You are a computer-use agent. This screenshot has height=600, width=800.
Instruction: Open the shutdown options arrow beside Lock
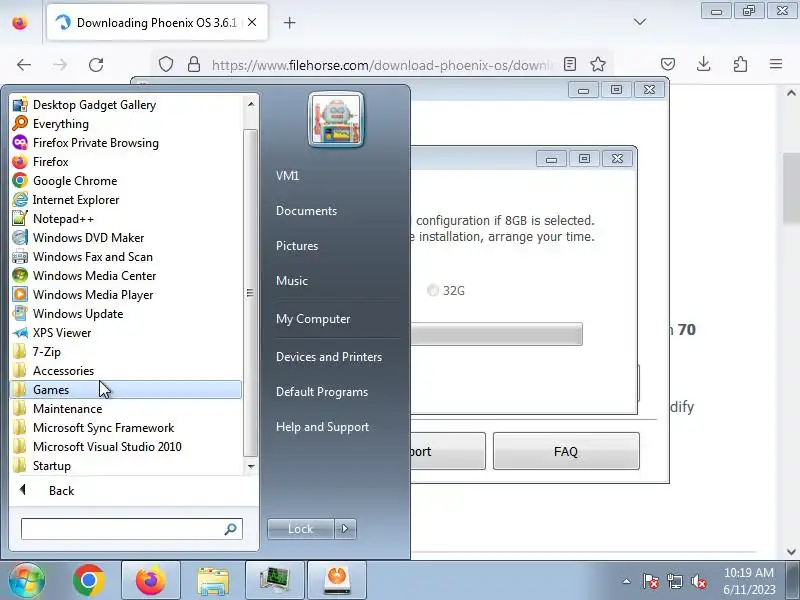click(345, 529)
